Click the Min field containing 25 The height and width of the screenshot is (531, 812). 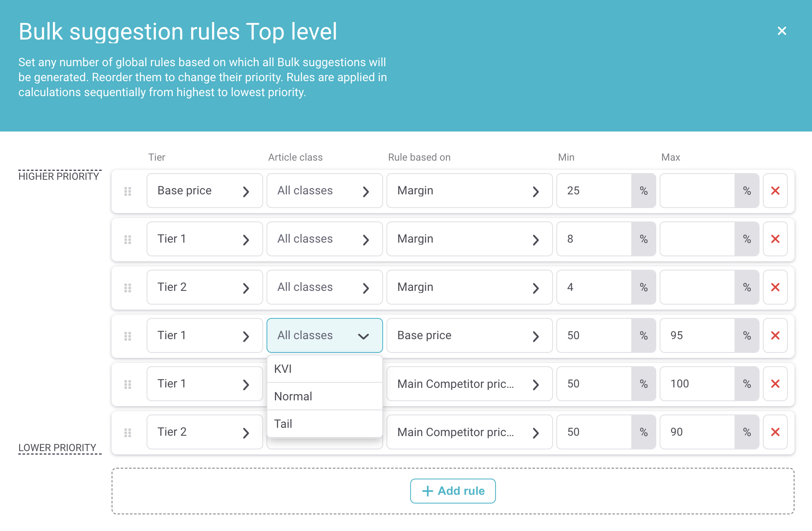click(594, 191)
